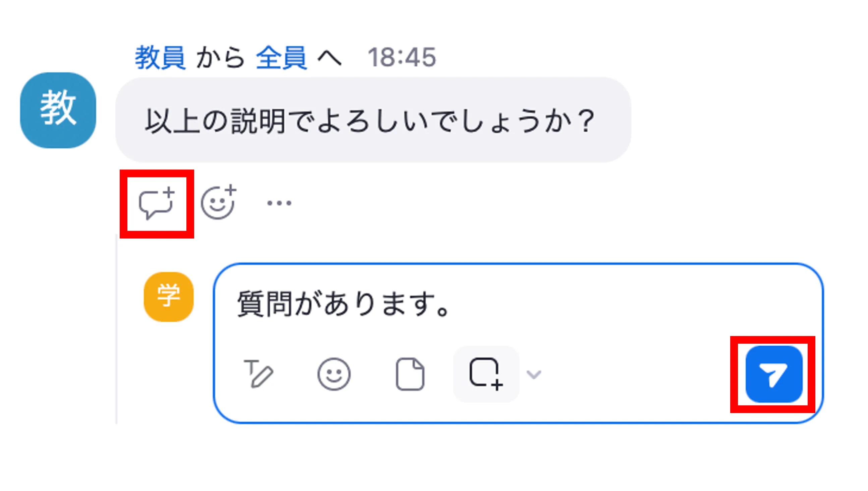Click the 18:45 message timestamp

[402, 58]
